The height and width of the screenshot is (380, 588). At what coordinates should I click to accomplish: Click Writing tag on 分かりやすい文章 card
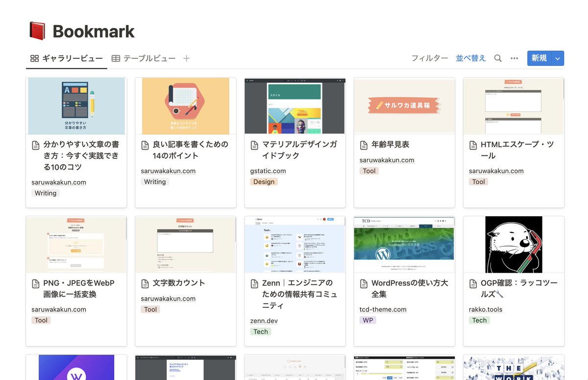46,193
